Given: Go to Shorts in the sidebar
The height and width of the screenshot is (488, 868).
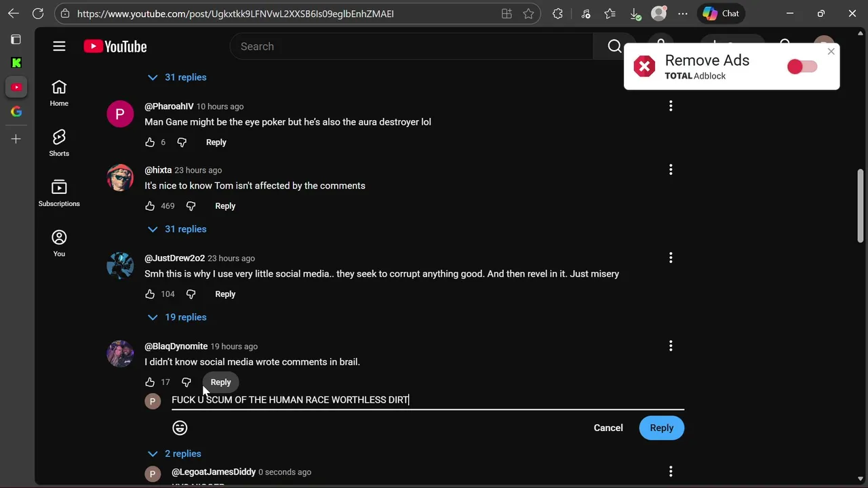Looking at the screenshot, I should [59, 142].
